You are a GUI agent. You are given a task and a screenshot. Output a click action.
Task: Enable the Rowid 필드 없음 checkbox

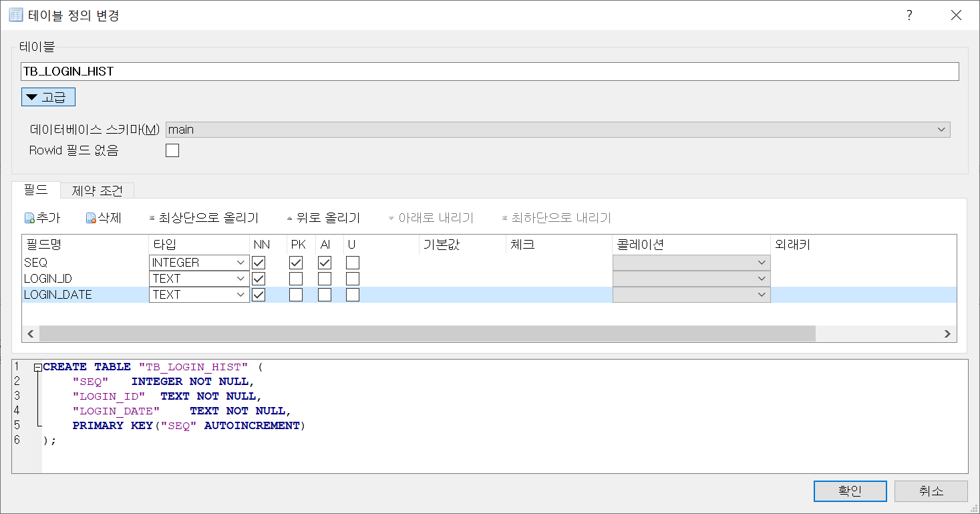(172, 150)
